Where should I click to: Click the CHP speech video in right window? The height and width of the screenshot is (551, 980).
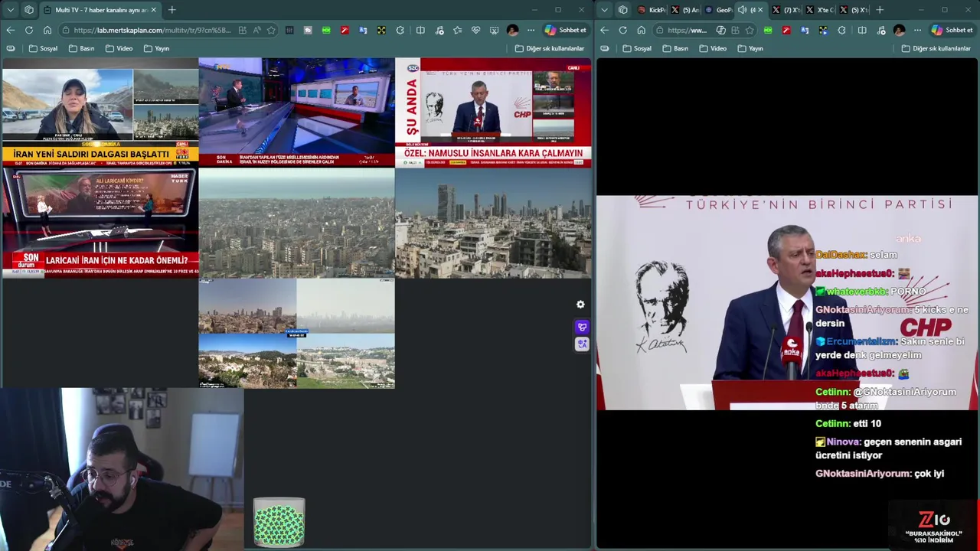[x=787, y=303]
